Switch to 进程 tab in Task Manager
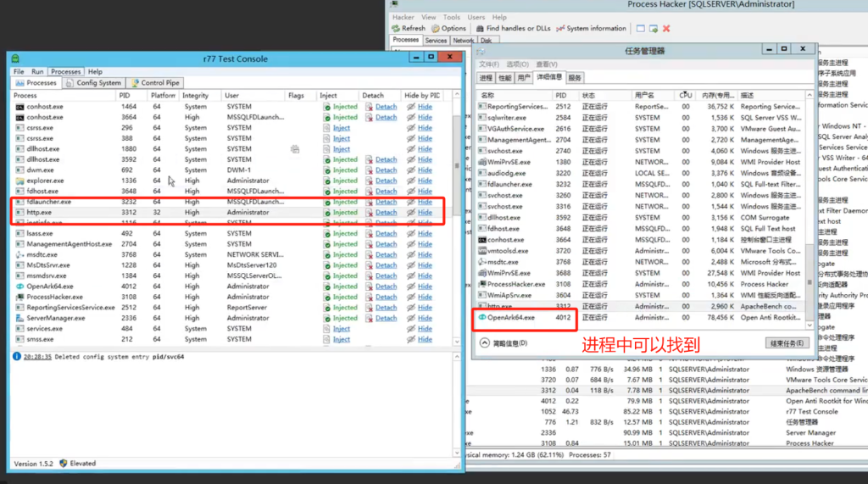The width and height of the screenshot is (868, 484). tap(486, 78)
